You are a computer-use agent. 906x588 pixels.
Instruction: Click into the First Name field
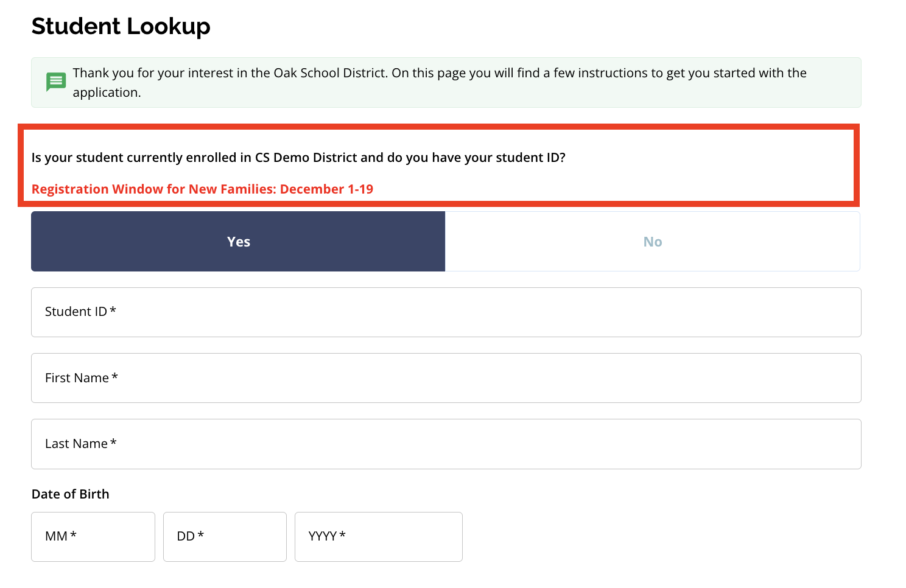pos(446,378)
